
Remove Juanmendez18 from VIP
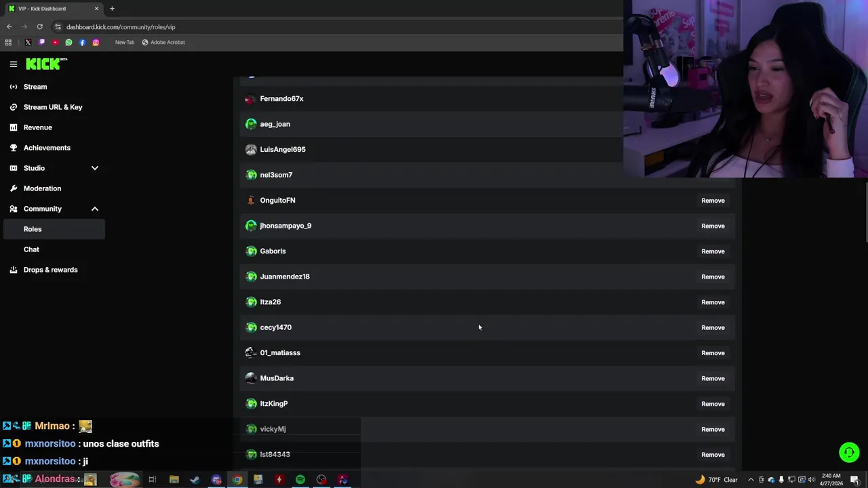(x=713, y=277)
